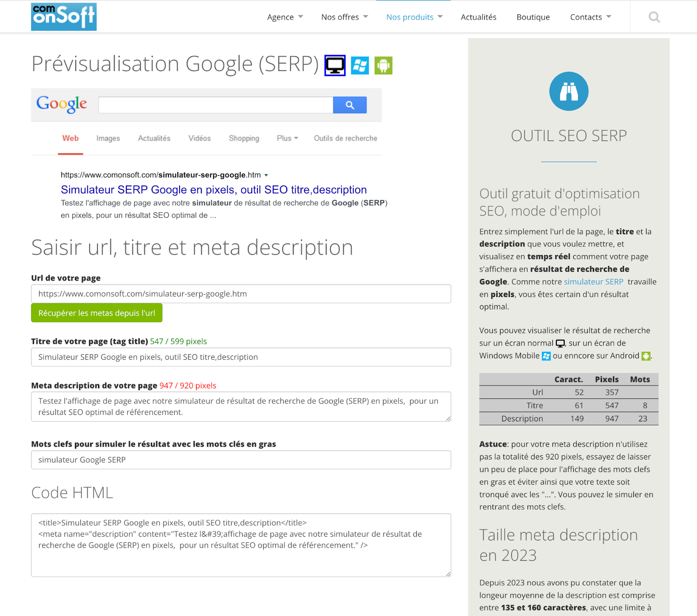Click the Code HTML heading

[x=72, y=493]
